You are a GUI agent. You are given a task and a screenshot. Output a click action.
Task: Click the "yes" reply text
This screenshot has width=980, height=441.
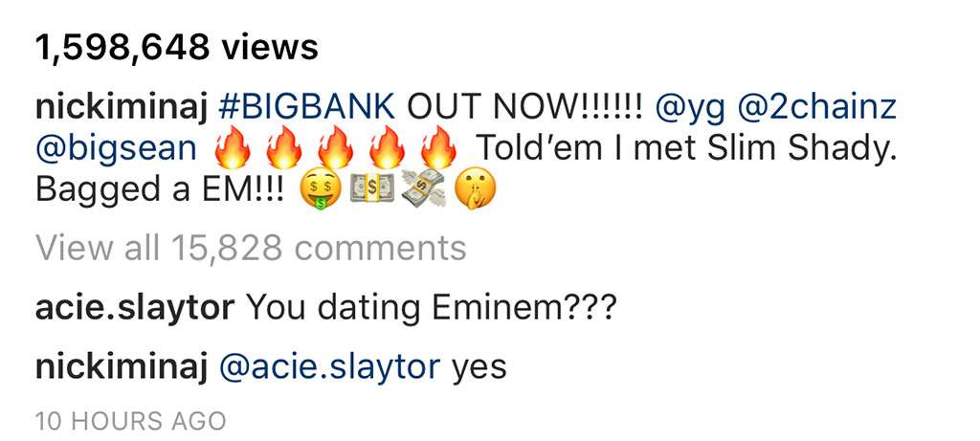click(x=479, y=365)
